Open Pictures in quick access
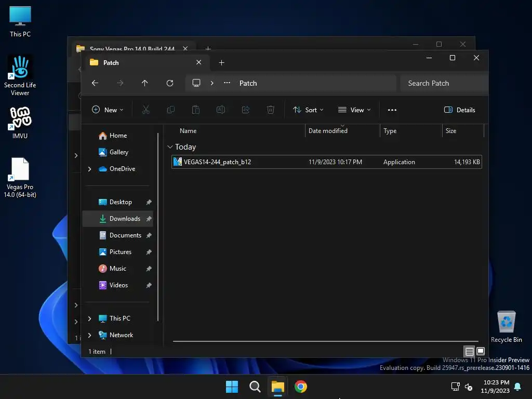The height and width of the screenshot is (399, 532). pyautogui.click(x=117, y=252)
